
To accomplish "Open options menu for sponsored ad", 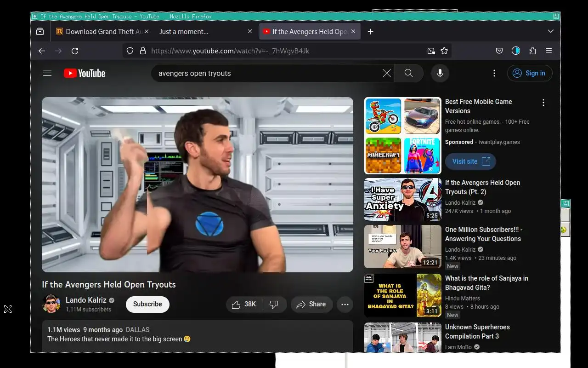I will click(543, 103).
